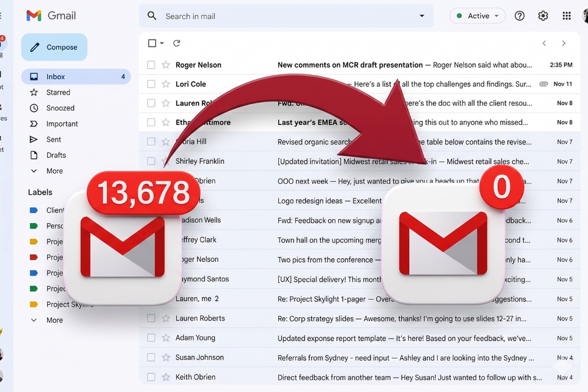588x392 pixels.
Task: Star the Lori Cole email
Action: click(166, 84)
